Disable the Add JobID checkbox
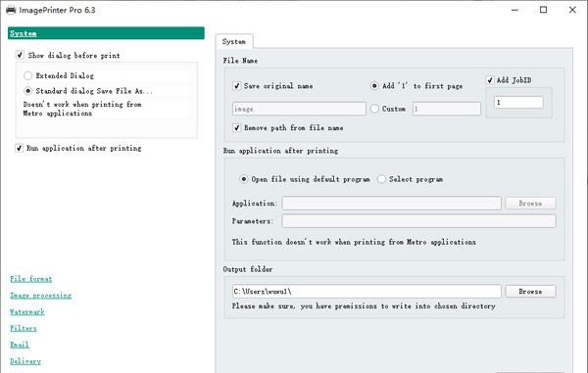The height and width of the screenshot is (373, 588). pyautogui.click(x=490, y=79)
